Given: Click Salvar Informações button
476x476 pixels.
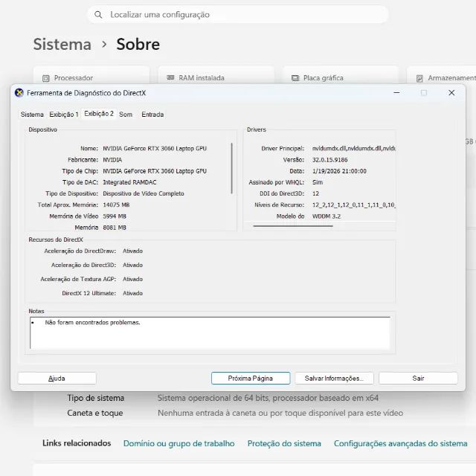Looking at the screenshot, I should [x=334, y=379].
